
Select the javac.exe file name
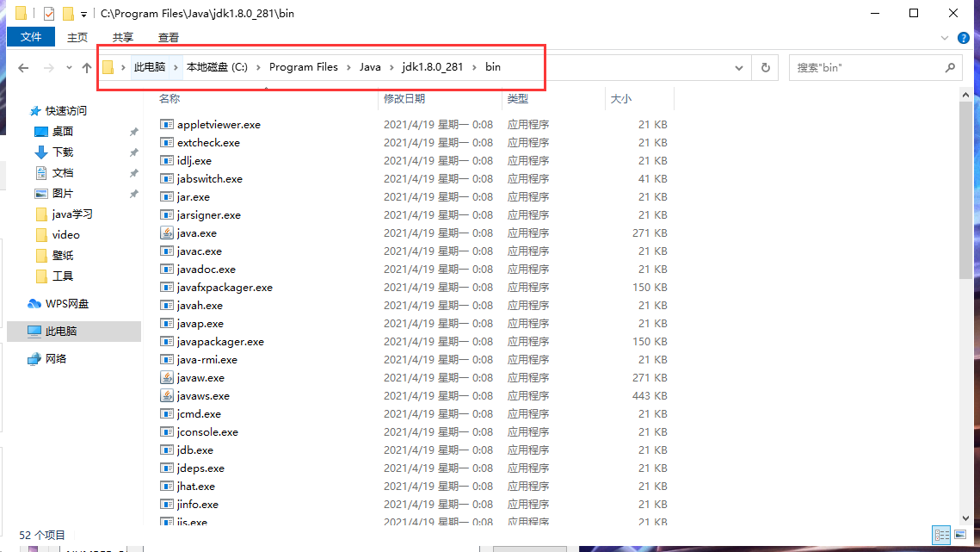[200, 251]
